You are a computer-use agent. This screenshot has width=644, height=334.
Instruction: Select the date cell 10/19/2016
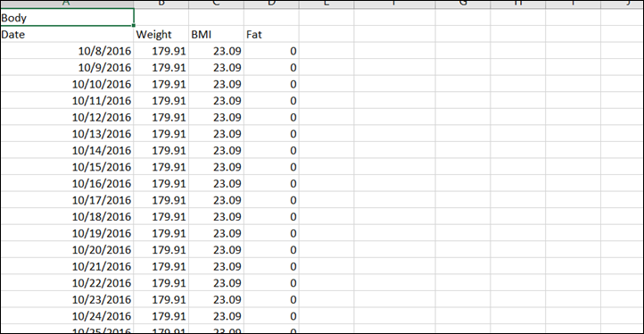point(67,233)
